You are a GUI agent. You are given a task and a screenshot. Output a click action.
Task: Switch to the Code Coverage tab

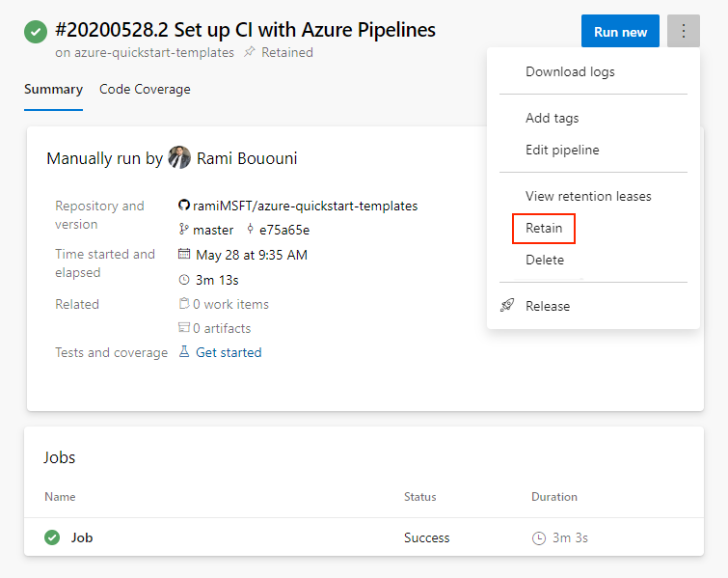tap(145, 90)
